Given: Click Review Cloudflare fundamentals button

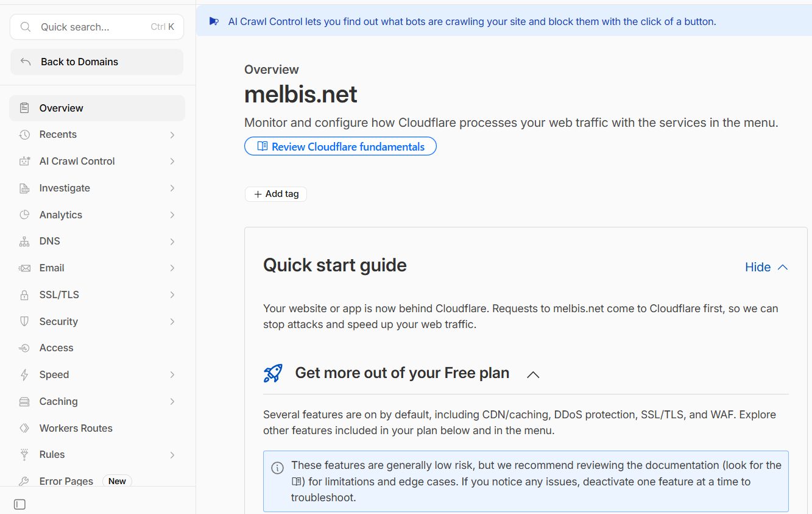Looking at the screenshot, I should point(341,146).
